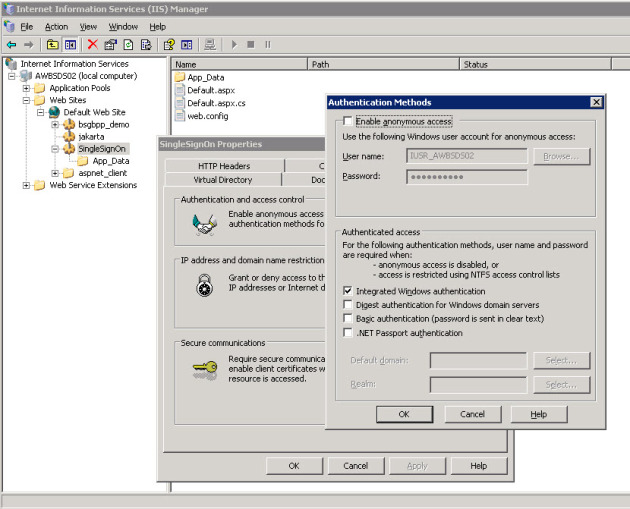
Task: Click the Forward arrow toolbar icon
Action: 28,45
